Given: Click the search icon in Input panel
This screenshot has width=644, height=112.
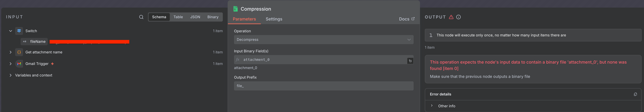Looking at the screenshot, I should [x=141, y=17].
